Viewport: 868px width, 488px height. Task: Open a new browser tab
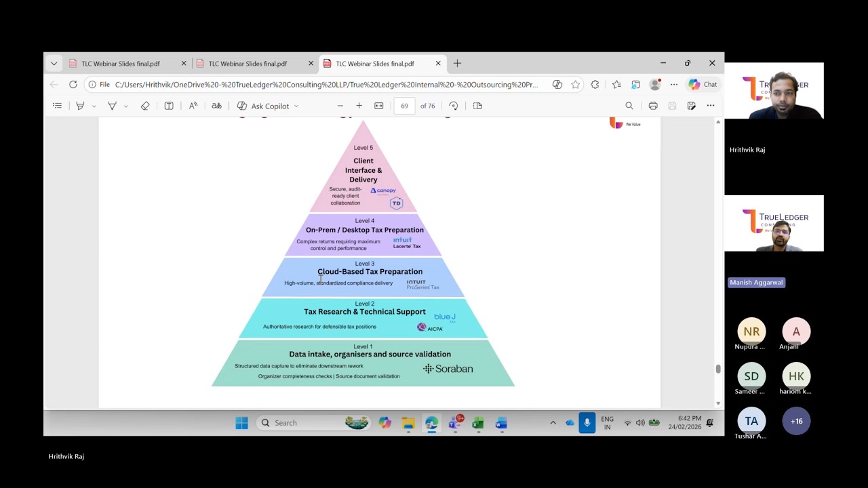(x=457, y=64)
